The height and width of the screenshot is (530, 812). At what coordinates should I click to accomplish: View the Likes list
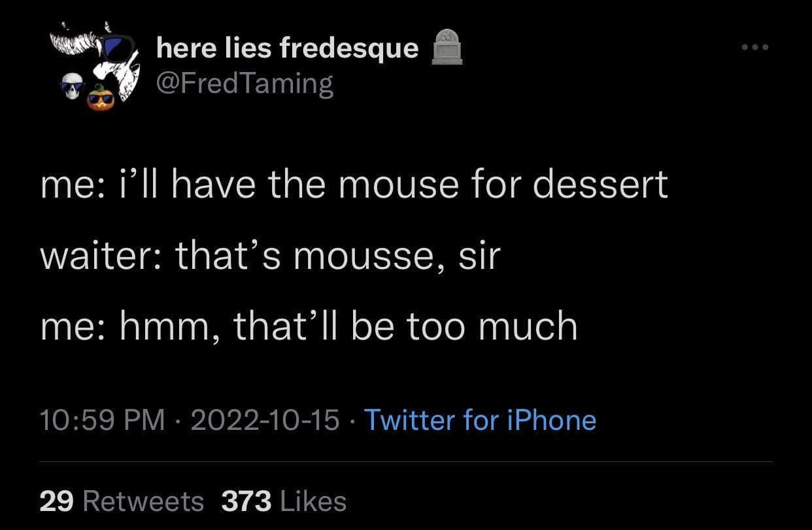pyautogui.click(x=313, y=501)
